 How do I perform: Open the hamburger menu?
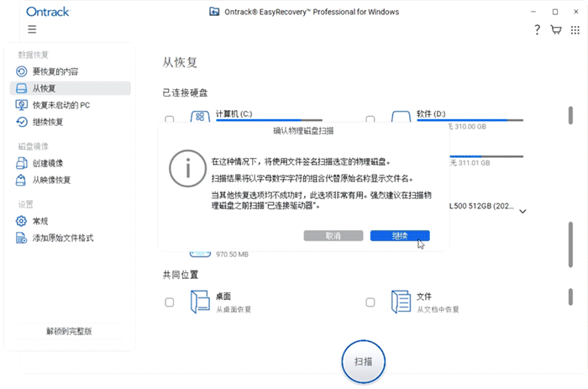[32, 29]
